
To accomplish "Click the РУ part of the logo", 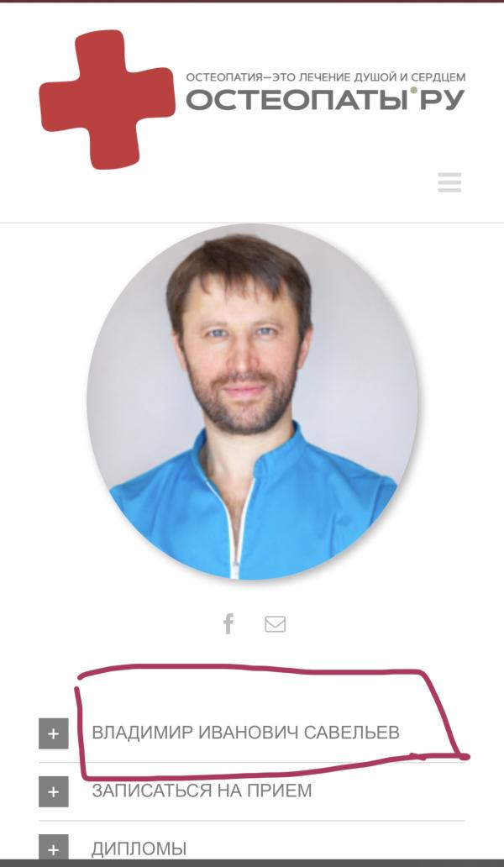I will [442, 101].
